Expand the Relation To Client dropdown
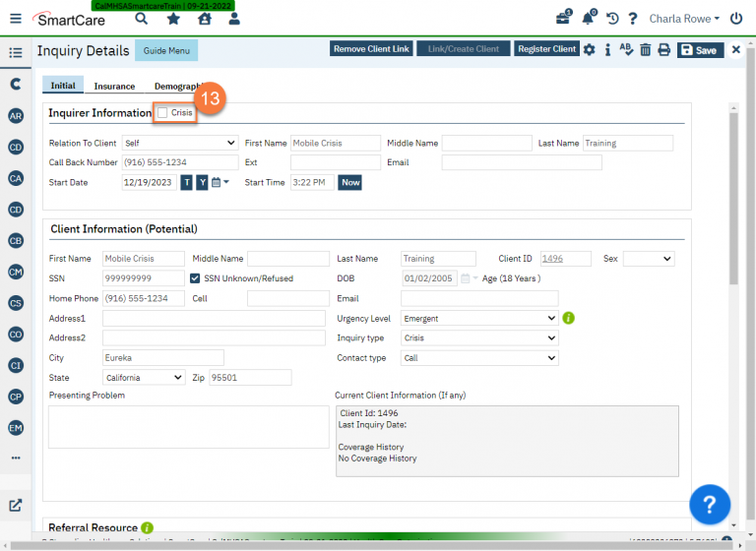The image size is (756, 551). point(180,144)
